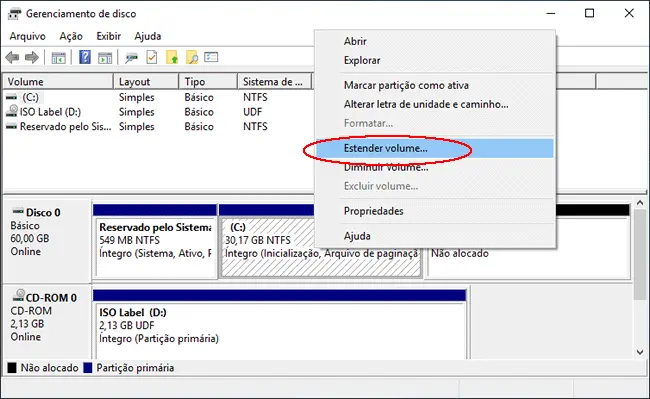This screenshot has height=399, width=650.
Task: Click the disk connect toolbar icon
Action: (x=131, y=58)
